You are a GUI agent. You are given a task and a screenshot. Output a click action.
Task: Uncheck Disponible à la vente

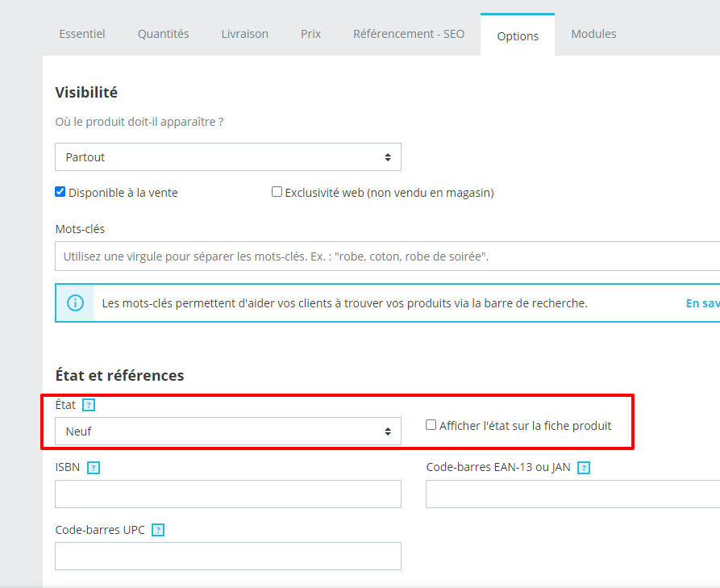pos(60,191)
